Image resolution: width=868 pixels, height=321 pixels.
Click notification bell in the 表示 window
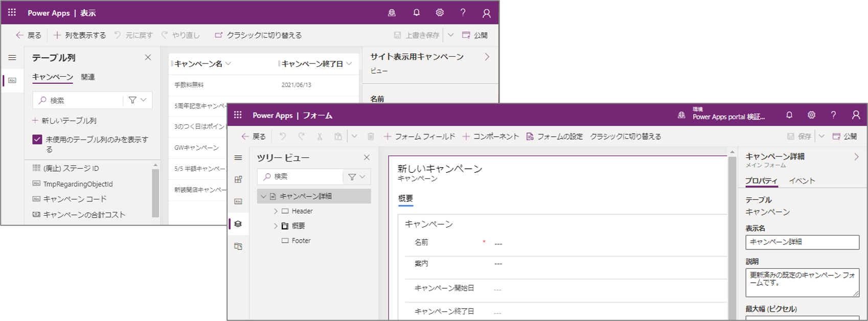click(416, 13)
